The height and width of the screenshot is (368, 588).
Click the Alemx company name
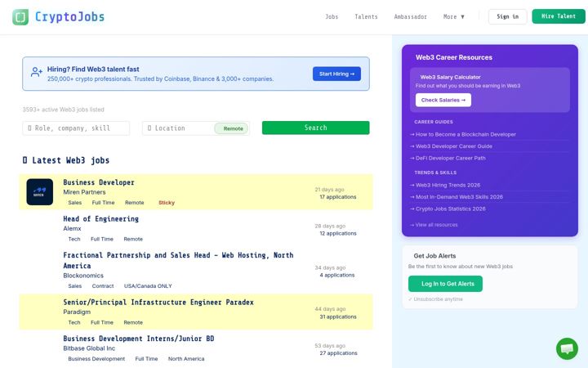pos(72,229)
